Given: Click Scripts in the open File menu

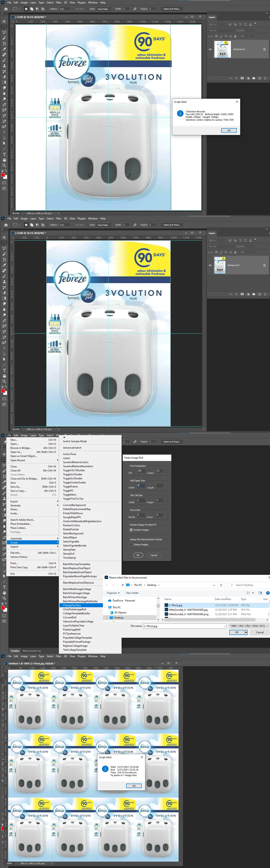Looking at the screenshot, I should tap(33, 542).
